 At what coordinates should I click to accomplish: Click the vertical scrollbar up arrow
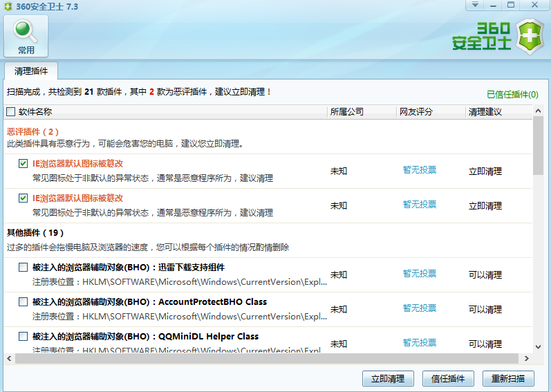(538, 111)
